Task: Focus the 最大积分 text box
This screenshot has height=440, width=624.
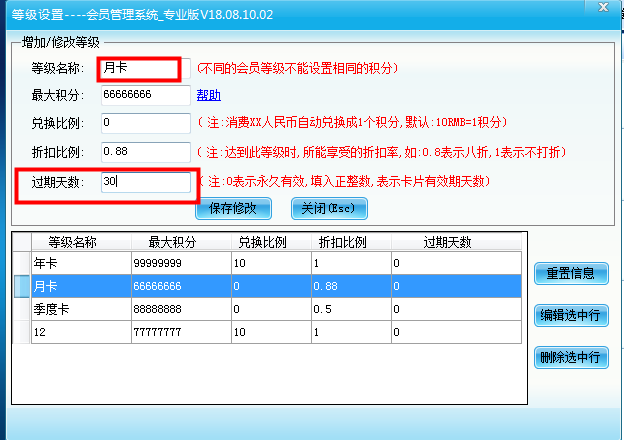Action: (144, 95)
